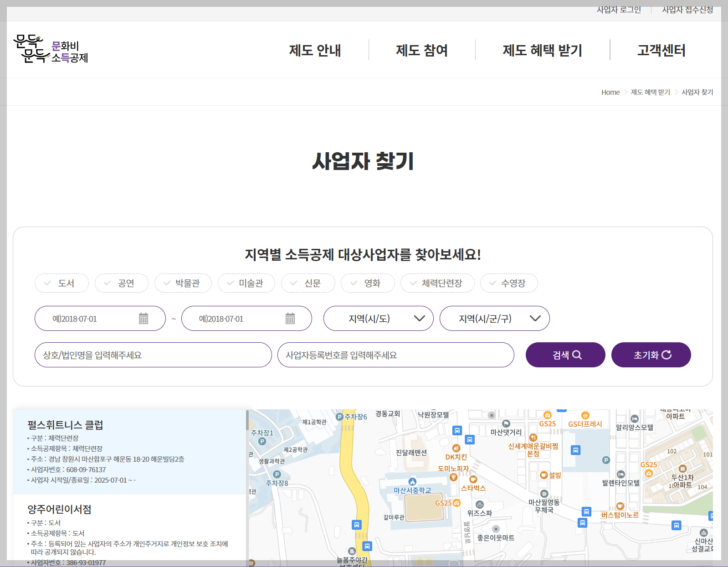Toggle the 공연 category filter
This screenshot has height=567, width=728.
(x=121, y=283)
